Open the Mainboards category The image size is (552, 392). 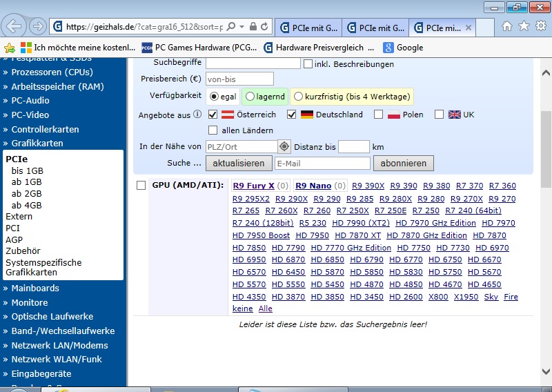35,288
